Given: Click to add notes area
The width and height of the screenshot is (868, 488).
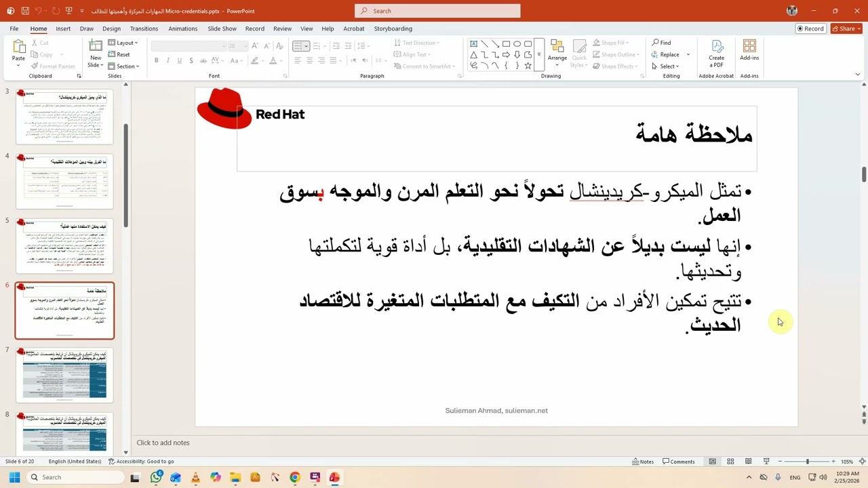Looking at the screenshot, I should tap(163, 443).
